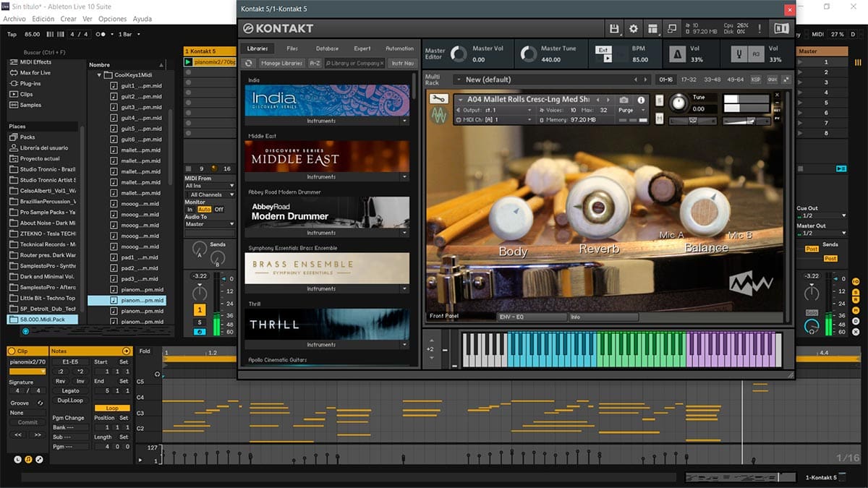Open instrument edit mode with wrench icon
The height and width of the screenshot is (488, 868).
coord(438,99)
